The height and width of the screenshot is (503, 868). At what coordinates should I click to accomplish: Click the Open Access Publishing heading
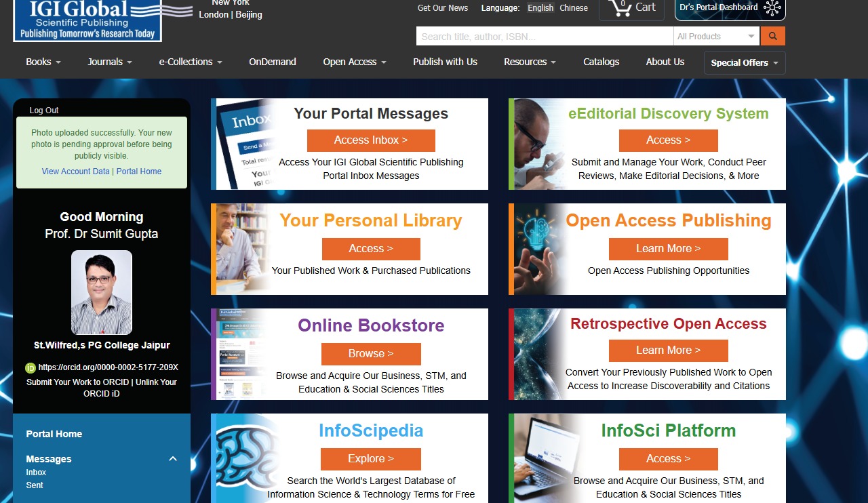click(x=669, y=221)
